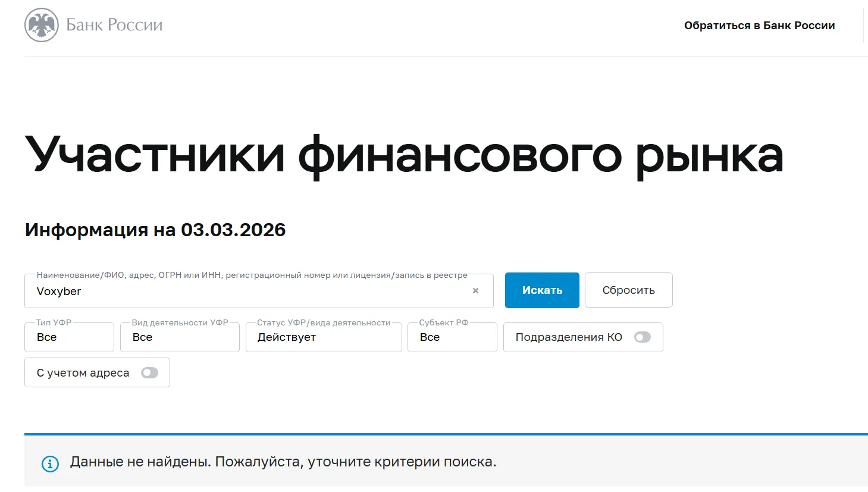Screen dimensions: 868x492
Task: Click the info icon in the no-data notice
Action: (50, 463)
